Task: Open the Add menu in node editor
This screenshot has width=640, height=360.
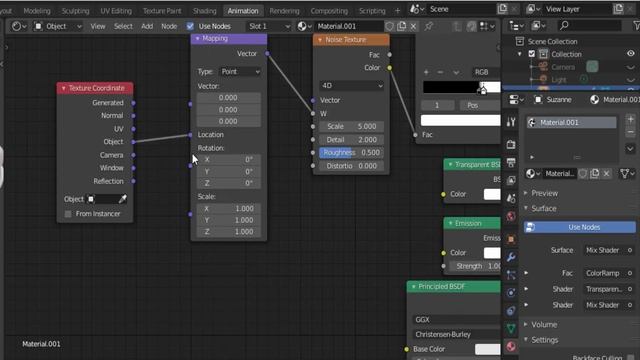Action: tap(147, 27)
